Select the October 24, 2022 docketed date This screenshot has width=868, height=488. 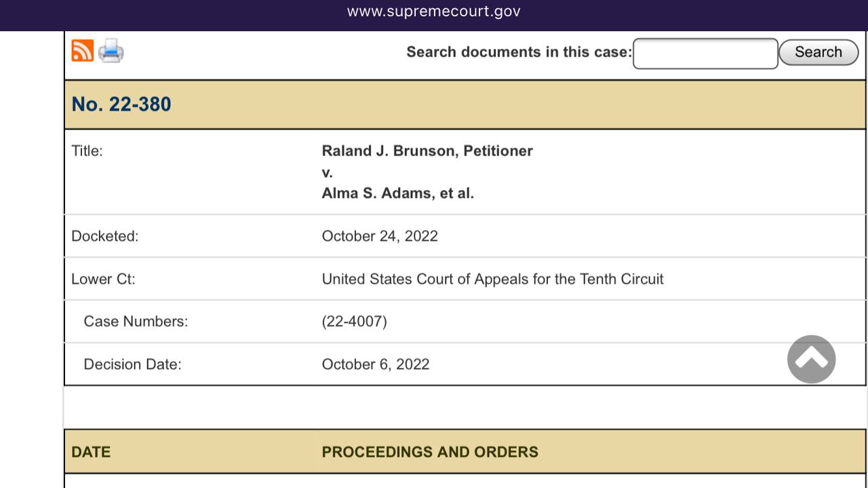380,236
